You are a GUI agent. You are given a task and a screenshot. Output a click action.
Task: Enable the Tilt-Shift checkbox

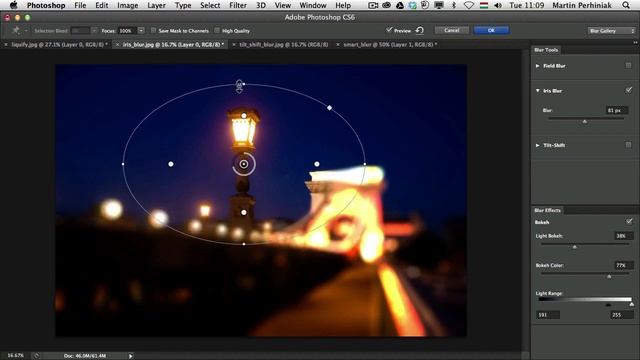tap(628, 145)
